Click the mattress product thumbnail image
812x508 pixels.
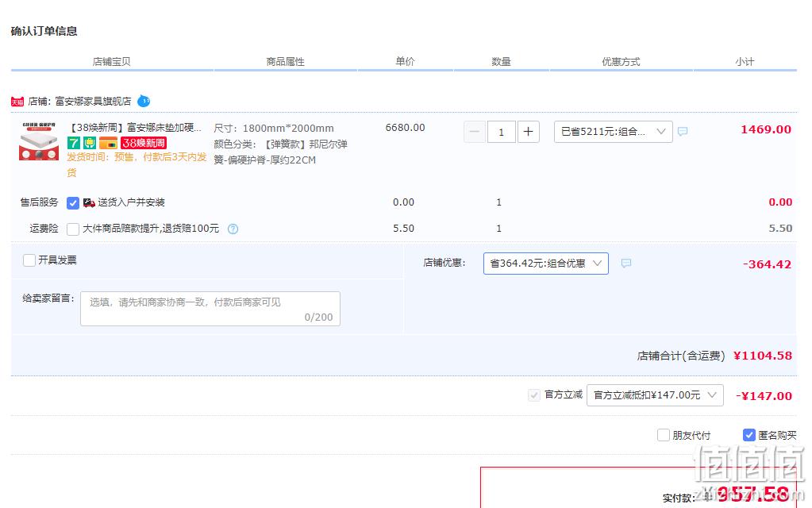click(x=39, y=141)
